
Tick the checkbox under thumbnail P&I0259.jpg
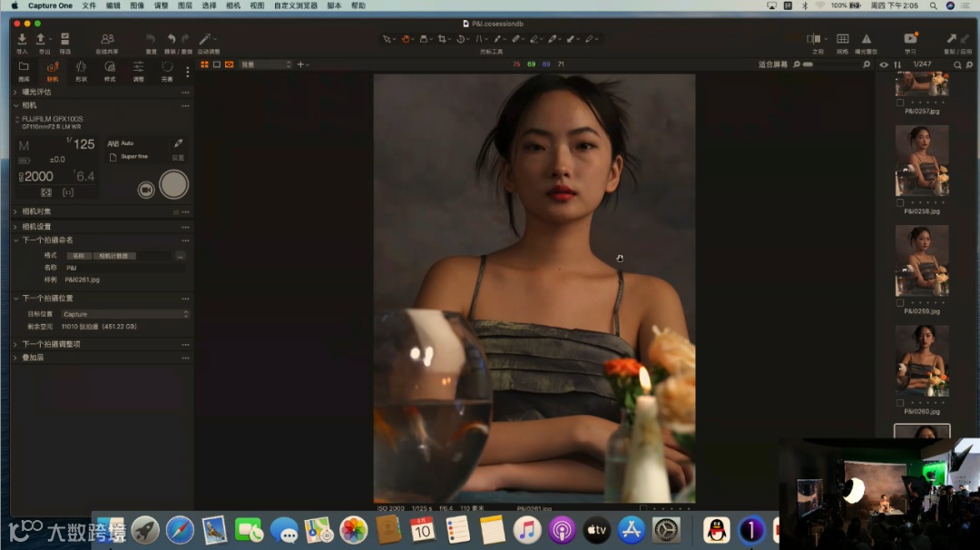900,303
